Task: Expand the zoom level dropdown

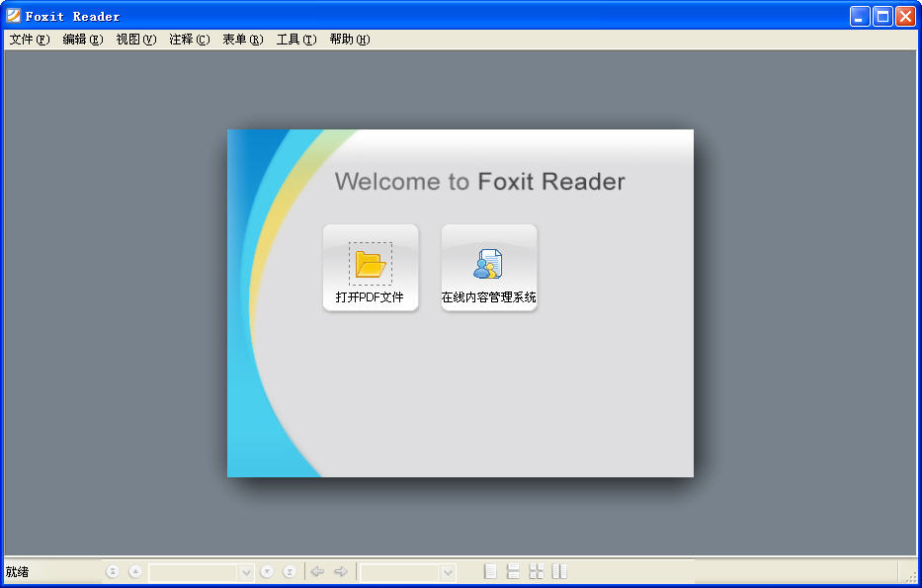Action: pyautogui.click(x=448, y=572)
